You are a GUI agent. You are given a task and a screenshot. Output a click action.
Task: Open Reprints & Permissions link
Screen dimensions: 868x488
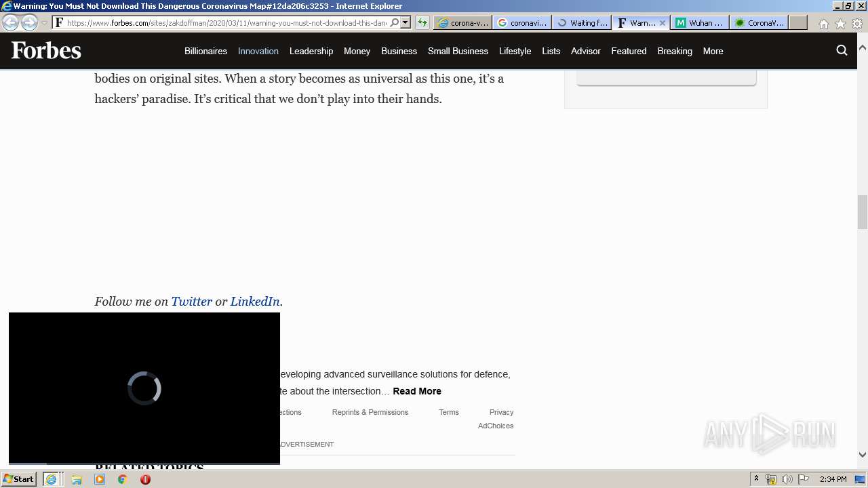[x=370, y=412]
